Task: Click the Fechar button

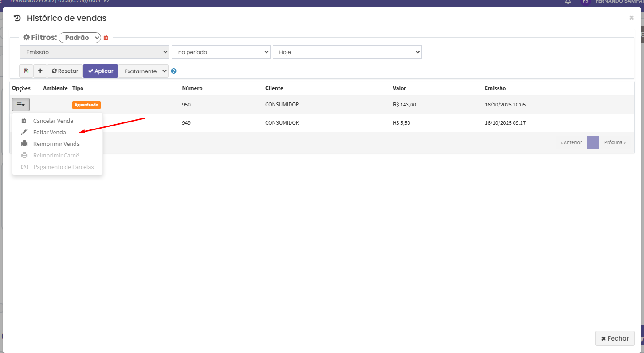Action: pyautogui.click(x=615, y=338)
